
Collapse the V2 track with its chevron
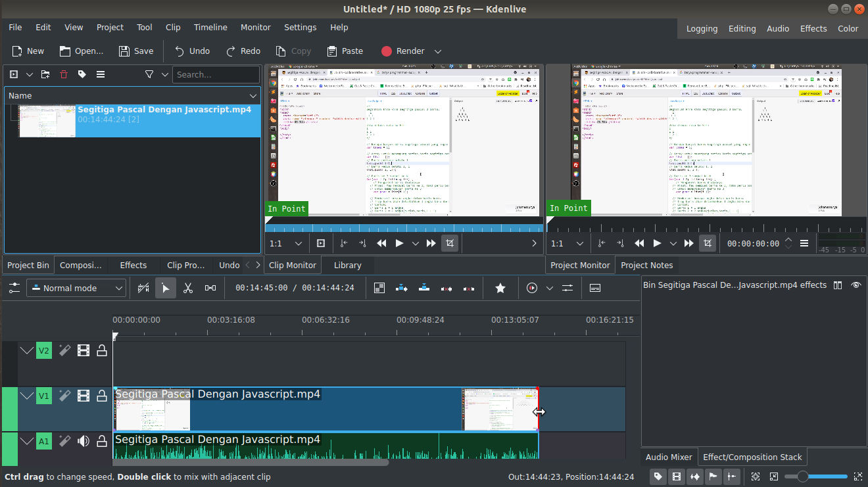26,350
